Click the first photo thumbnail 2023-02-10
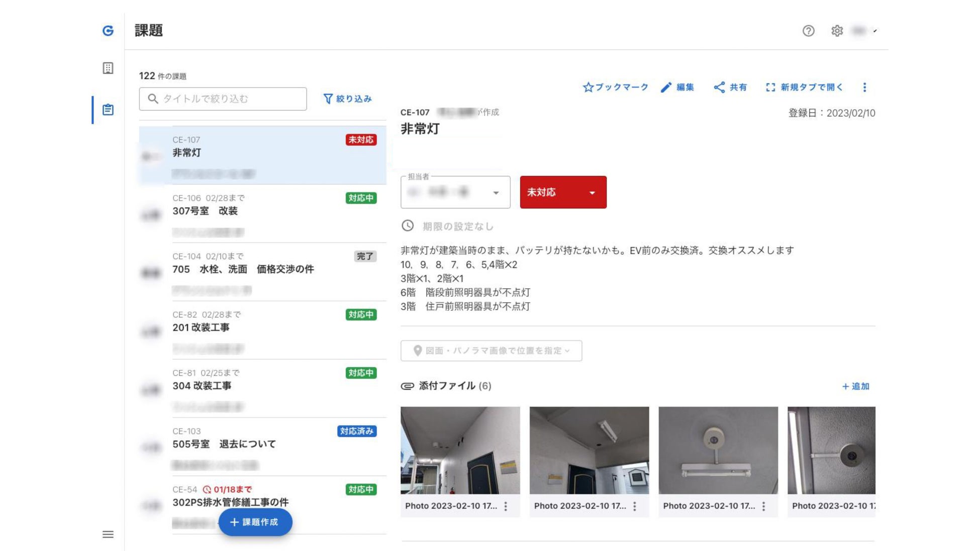 click(x=460, y=450)
